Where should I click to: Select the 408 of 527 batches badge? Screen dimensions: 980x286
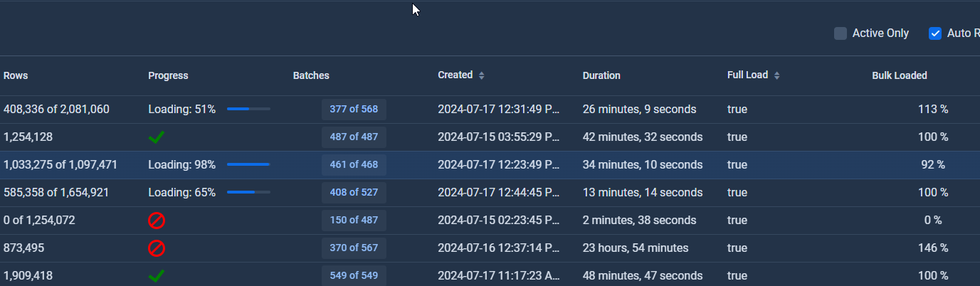[354, 193]
